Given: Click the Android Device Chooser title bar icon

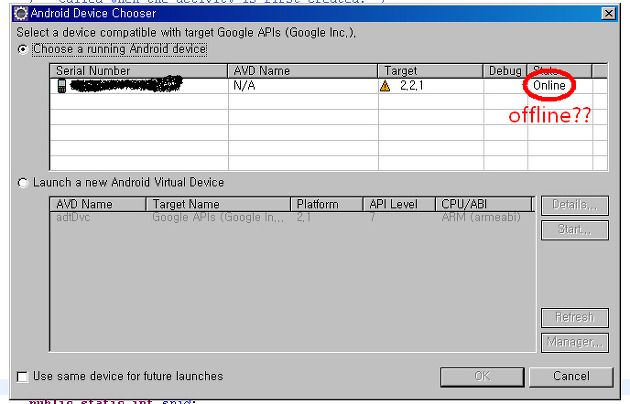Looking at the screenshot, I should click(21, 13).
